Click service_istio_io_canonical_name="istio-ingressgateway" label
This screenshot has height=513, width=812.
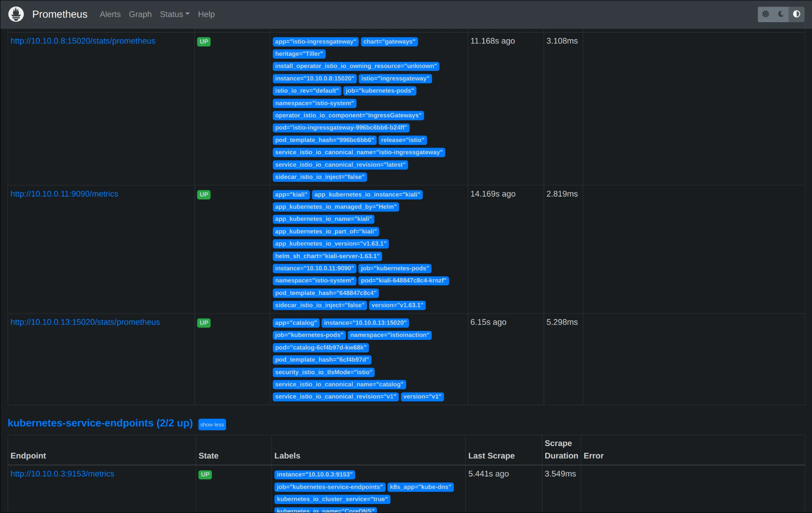point(359,153)
